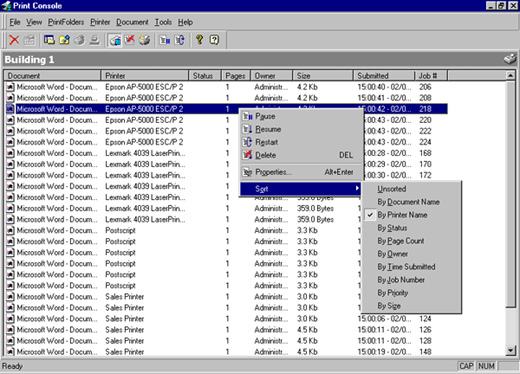
Task: Click the vertical scrollbar down arrow
Action: coord(510,350)
